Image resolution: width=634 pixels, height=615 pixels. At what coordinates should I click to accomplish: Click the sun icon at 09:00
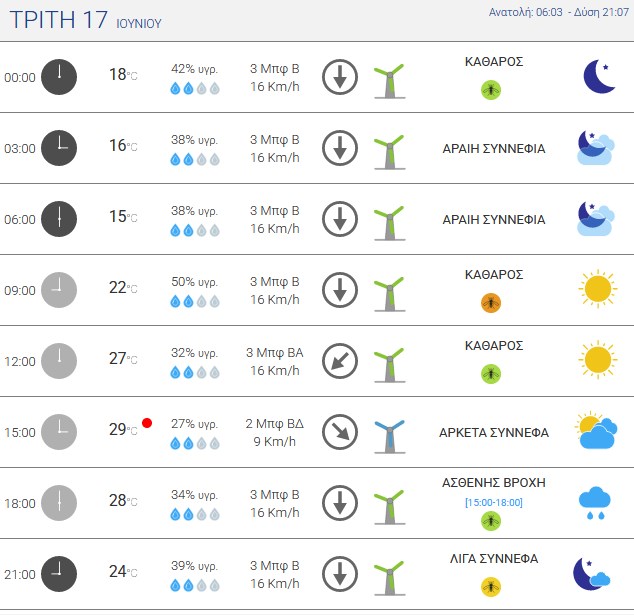point(598,289)
